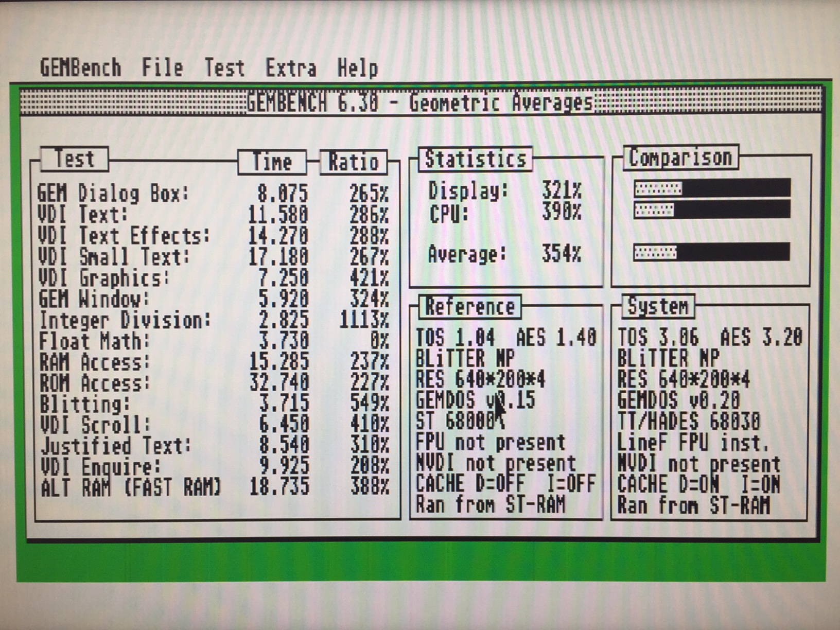
Task: Open the GEMBench desk menu
Action: 81,67
